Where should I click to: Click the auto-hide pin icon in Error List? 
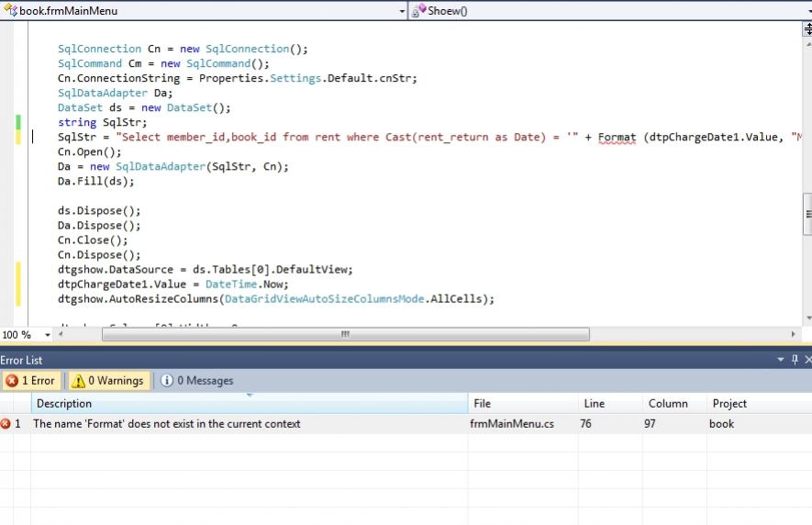[x=795, y=360]
